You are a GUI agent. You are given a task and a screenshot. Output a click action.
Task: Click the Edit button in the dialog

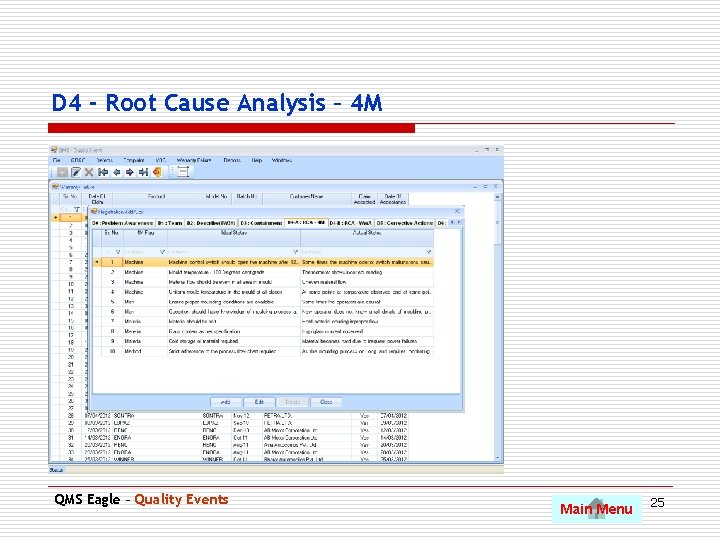tap(259, 402)
